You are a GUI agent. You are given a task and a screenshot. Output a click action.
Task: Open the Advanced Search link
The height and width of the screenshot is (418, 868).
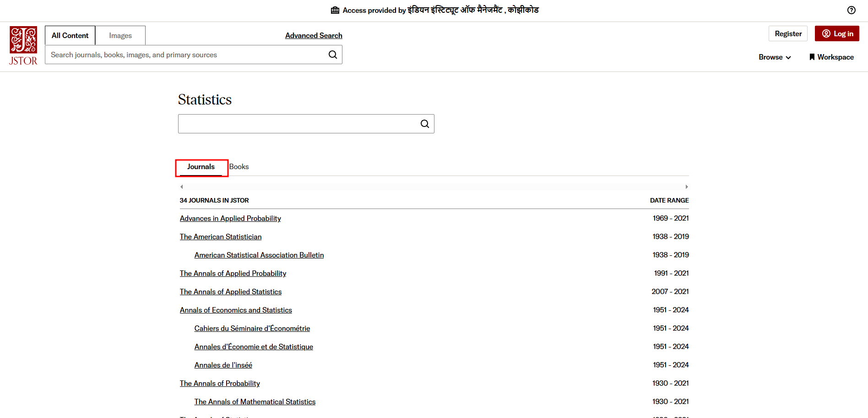click(314, 35)
